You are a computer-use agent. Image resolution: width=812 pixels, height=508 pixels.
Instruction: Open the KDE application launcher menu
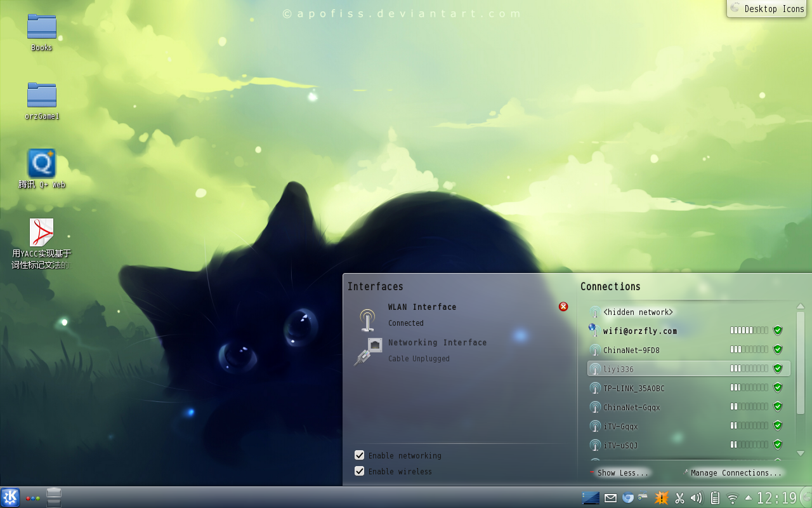tap(10, 497)
